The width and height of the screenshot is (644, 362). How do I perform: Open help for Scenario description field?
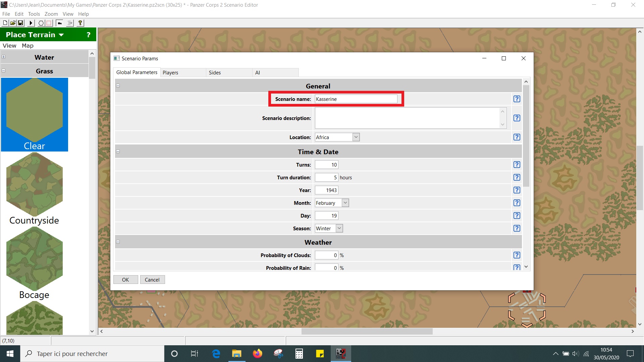click(517, 118)
